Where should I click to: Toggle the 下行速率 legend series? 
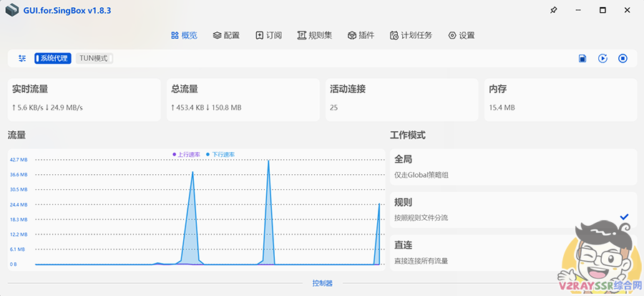221,155
